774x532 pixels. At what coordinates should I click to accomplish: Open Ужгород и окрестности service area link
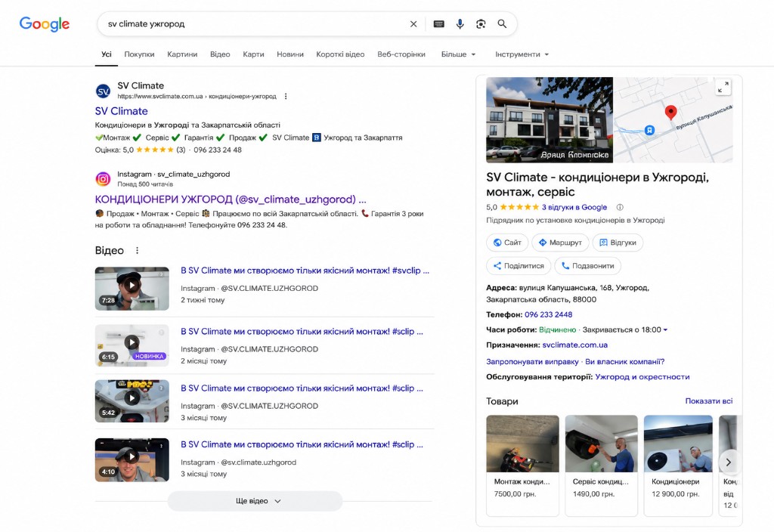point(642,377)
